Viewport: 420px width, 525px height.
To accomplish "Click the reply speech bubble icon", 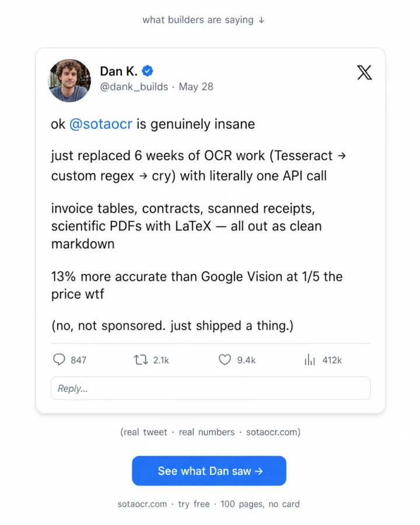I will pos(59,359).
